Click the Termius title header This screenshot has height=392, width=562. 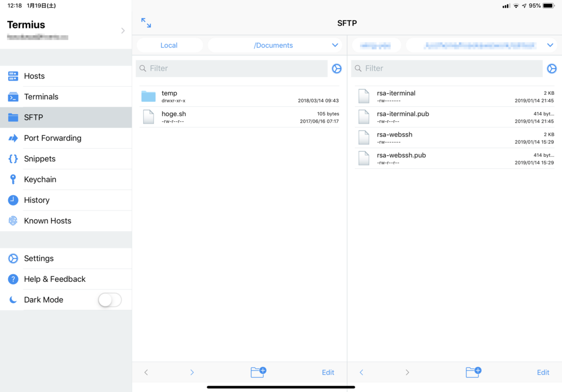(x=26, y=25)
